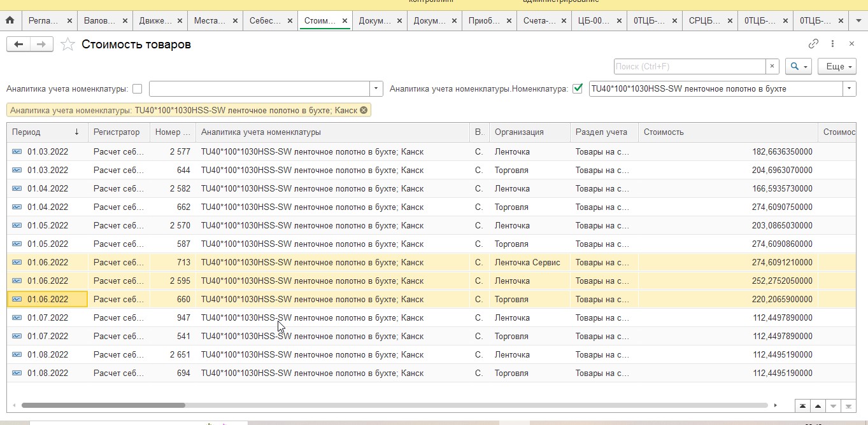
Task: Click the horizontal scrollbar thumb
Action: tap(103, 405)
